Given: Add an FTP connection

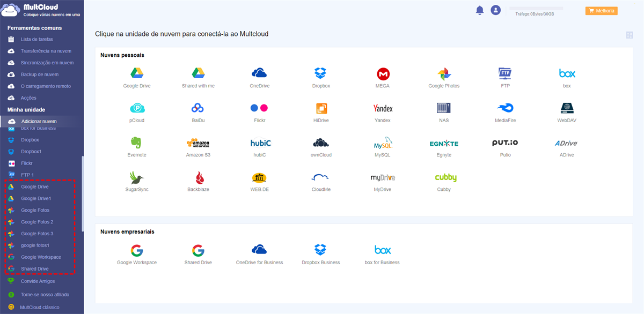Looking at the screenshot, I should click(505, 78).
